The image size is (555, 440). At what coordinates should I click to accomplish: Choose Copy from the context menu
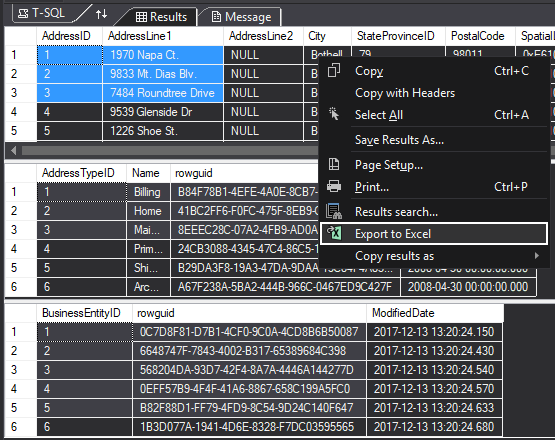434,71
